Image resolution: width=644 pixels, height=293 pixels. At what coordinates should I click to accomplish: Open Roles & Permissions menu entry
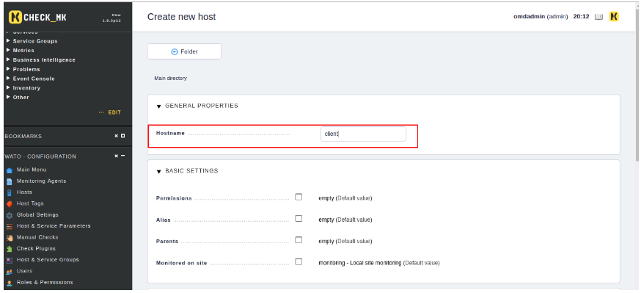pos(45,282)
